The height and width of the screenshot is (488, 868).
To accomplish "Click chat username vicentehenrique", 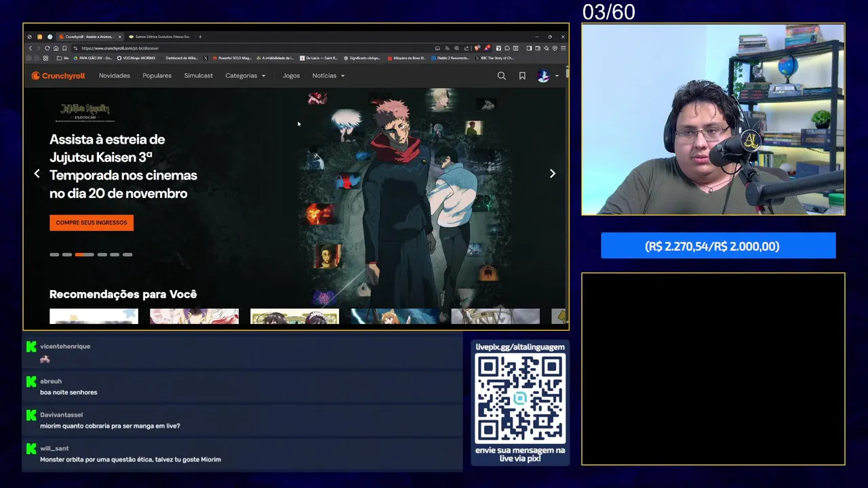I will pos(65,346).
